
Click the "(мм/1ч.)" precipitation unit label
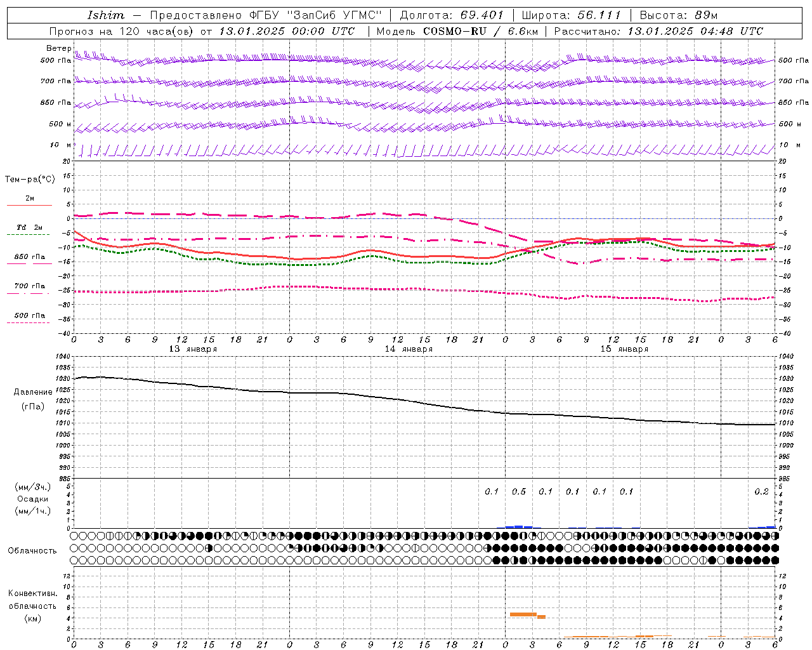click(x=33, y=511)
